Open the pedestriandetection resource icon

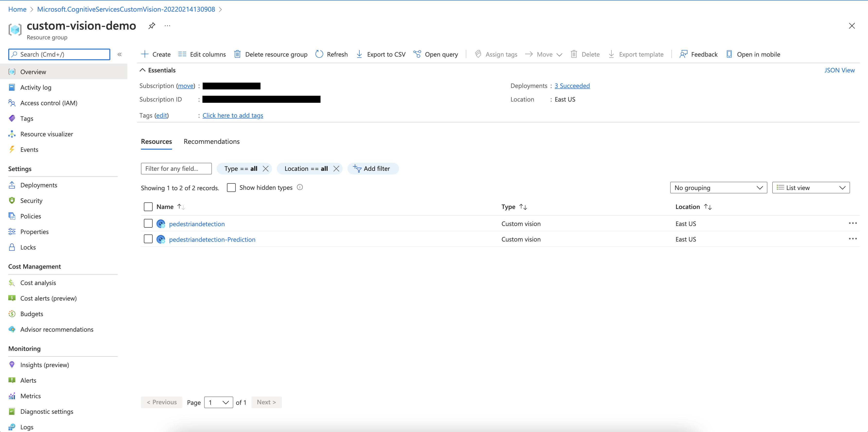pos(161,224)
